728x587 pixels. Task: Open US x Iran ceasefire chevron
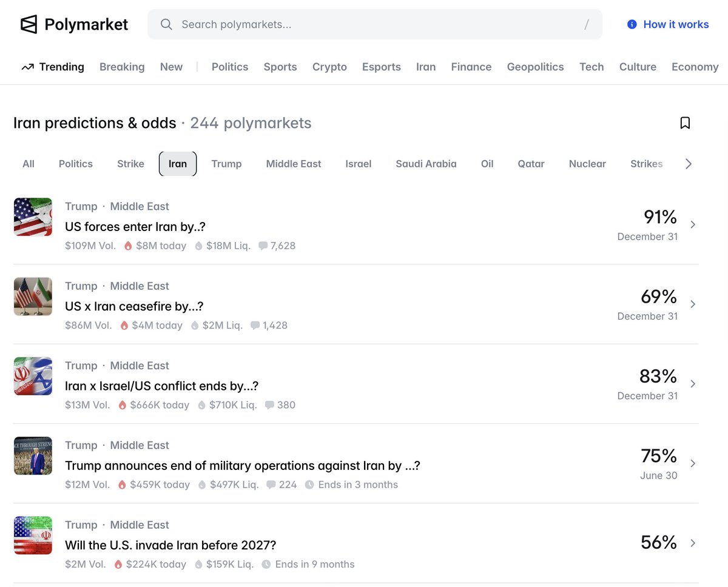[x=693, y=304]
